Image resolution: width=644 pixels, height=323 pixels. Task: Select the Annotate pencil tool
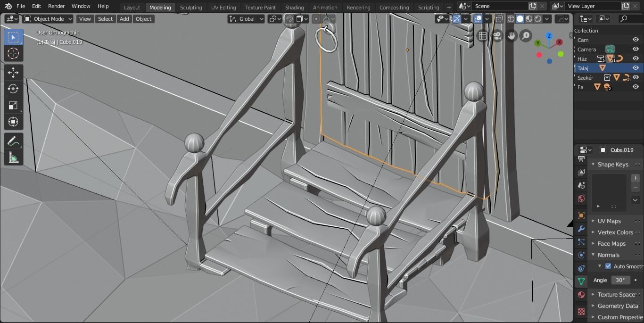pyautogui.click(x=13, y=141)
